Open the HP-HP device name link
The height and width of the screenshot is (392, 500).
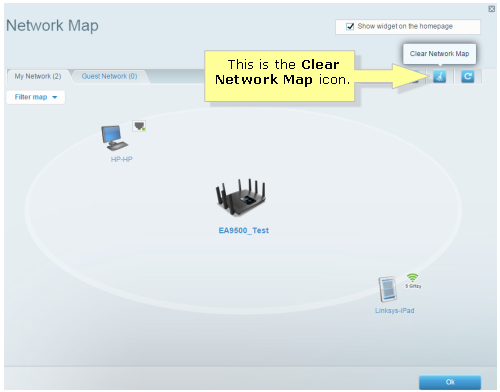121,159
